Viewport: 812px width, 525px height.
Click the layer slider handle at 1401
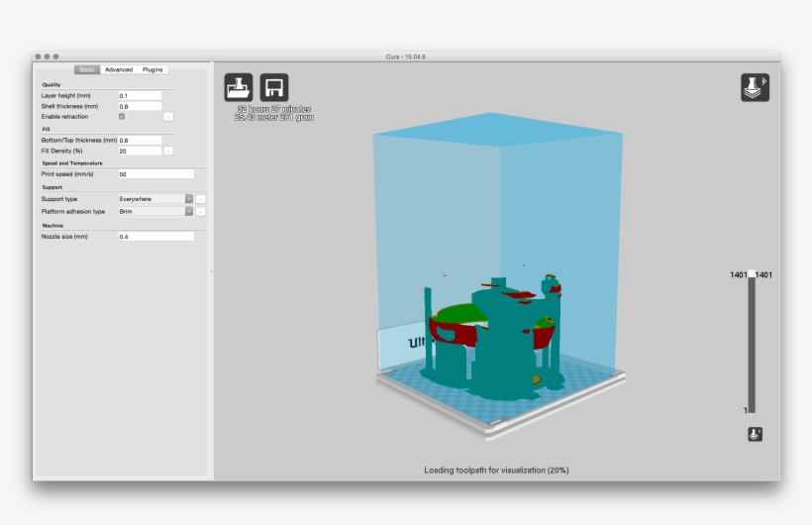752,274
